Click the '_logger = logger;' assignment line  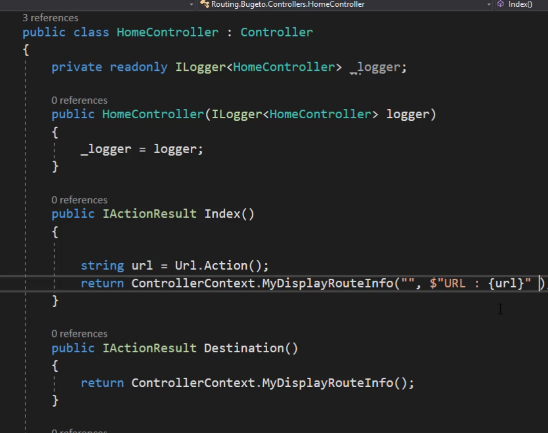(x=142, y=149)
